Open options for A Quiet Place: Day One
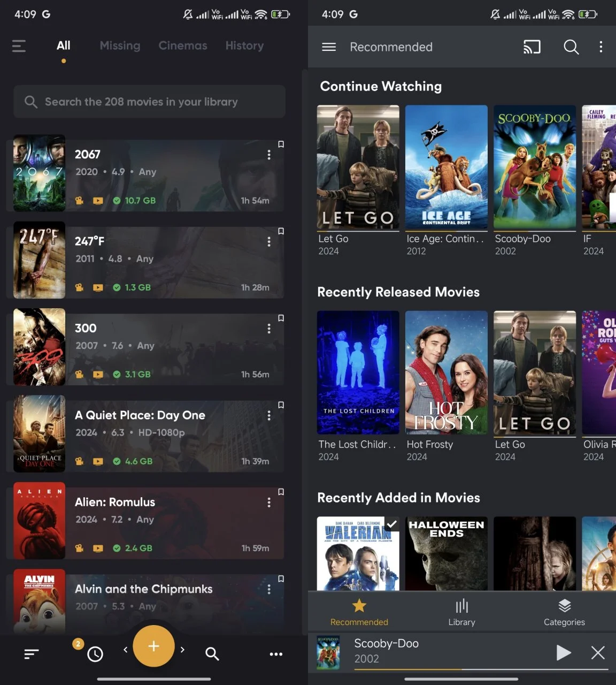Viewport: 616px width, 685px height. coord(269,415)
